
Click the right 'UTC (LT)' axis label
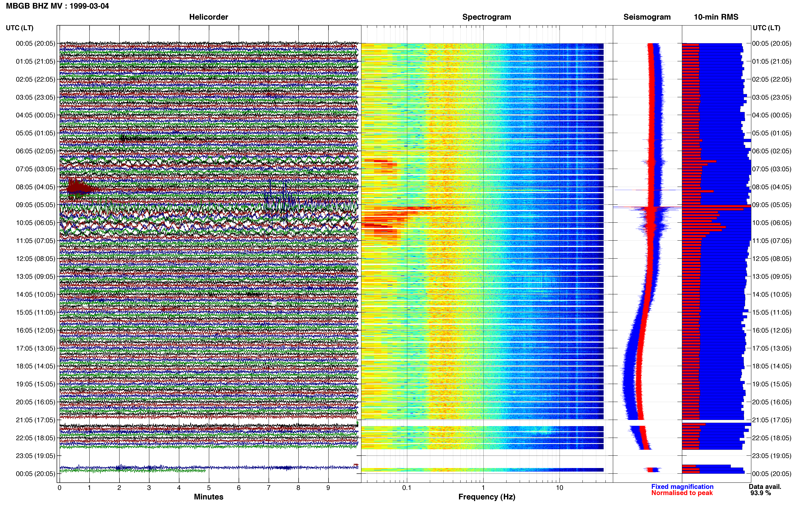click(766, 28)
